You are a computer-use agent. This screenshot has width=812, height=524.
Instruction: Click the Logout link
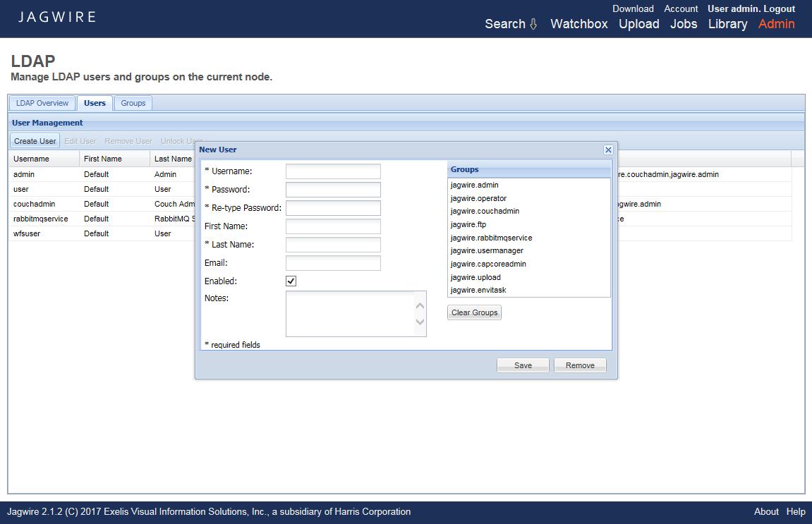point(779,9)
